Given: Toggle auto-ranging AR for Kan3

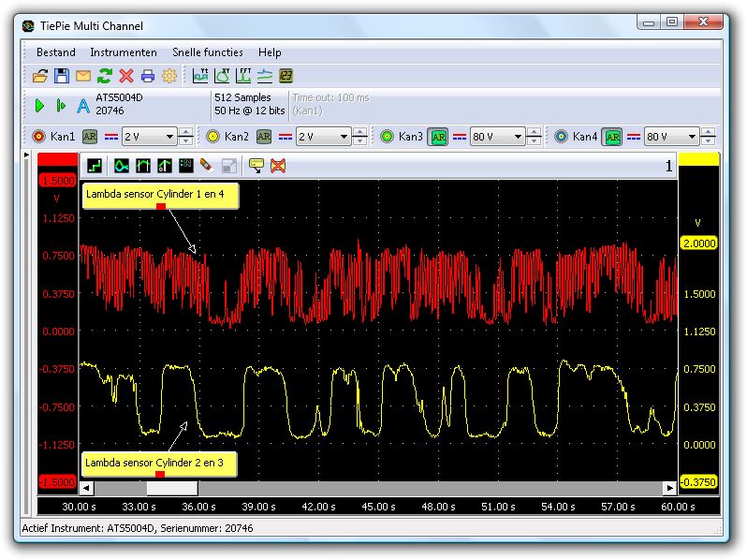Looking at the screenshot, I should 438,137.
